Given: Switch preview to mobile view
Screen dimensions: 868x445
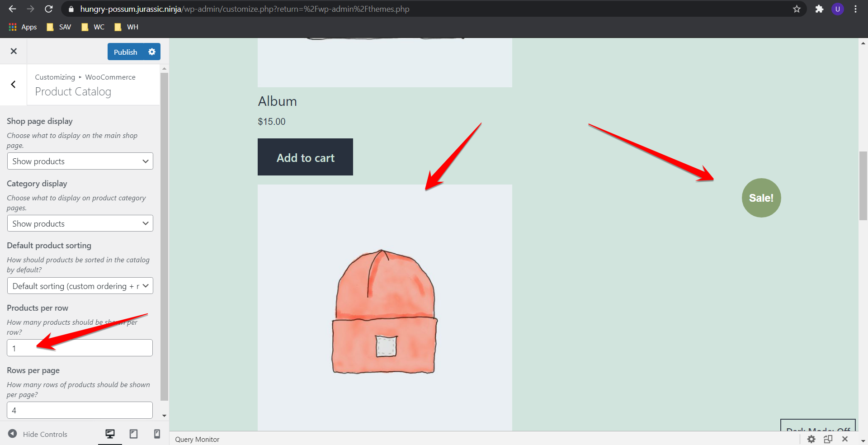Looking at the screenshot, I should pyautogui.click(x=157, y=434).
